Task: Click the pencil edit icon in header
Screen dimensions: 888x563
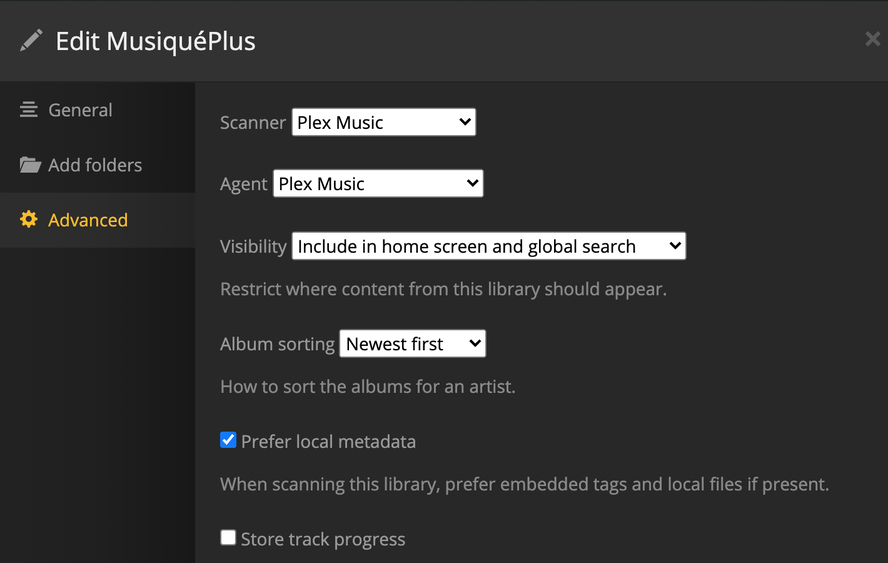Action: point(31,40)
